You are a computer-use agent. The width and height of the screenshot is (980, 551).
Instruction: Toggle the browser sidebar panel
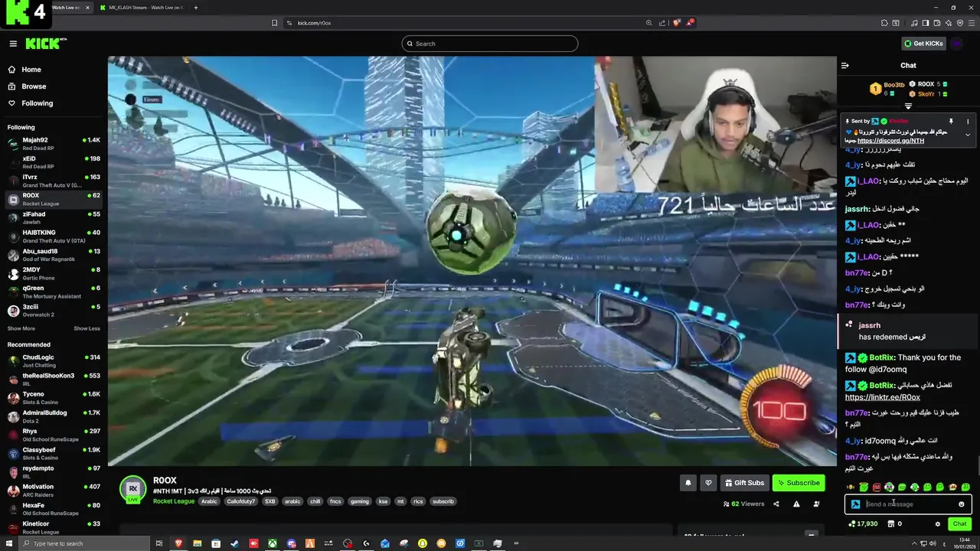tap(926, 23)
